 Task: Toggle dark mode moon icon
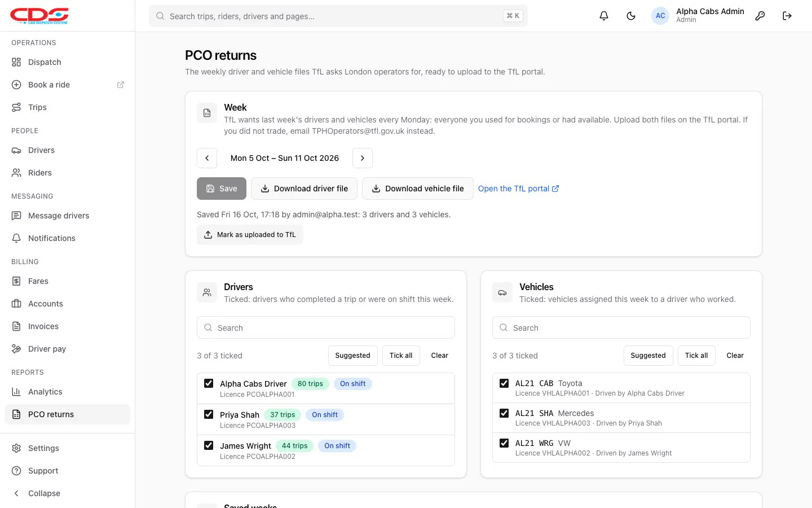[631, 16]
